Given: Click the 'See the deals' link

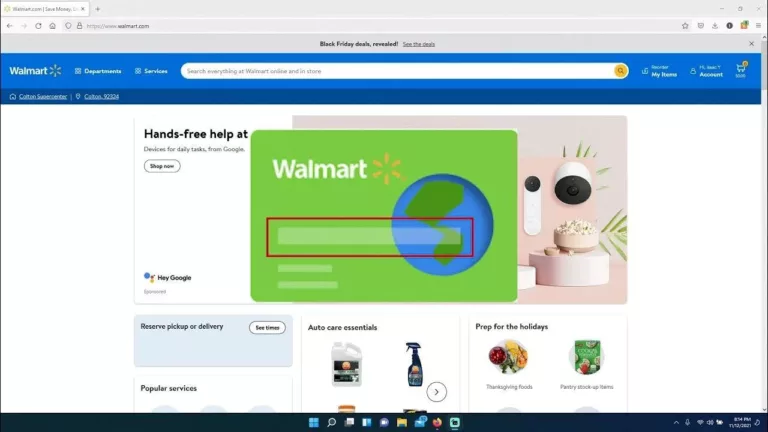Looking at the screenshot, I should tap(419, 44).
